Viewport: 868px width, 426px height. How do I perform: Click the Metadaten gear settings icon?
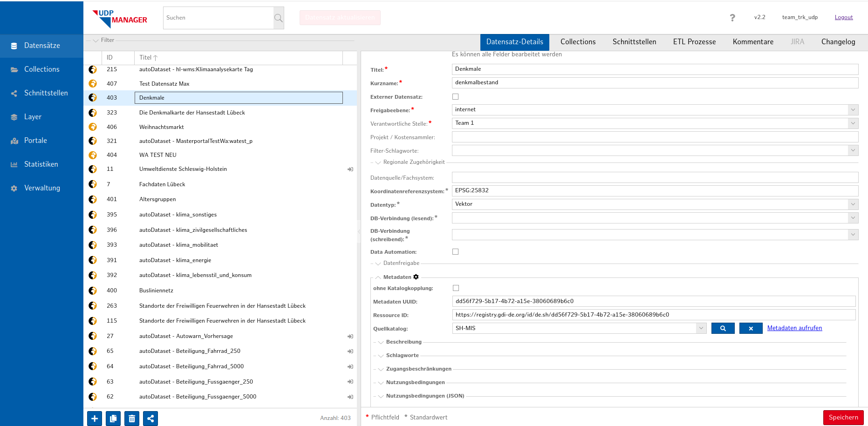[x=416, y=277]
